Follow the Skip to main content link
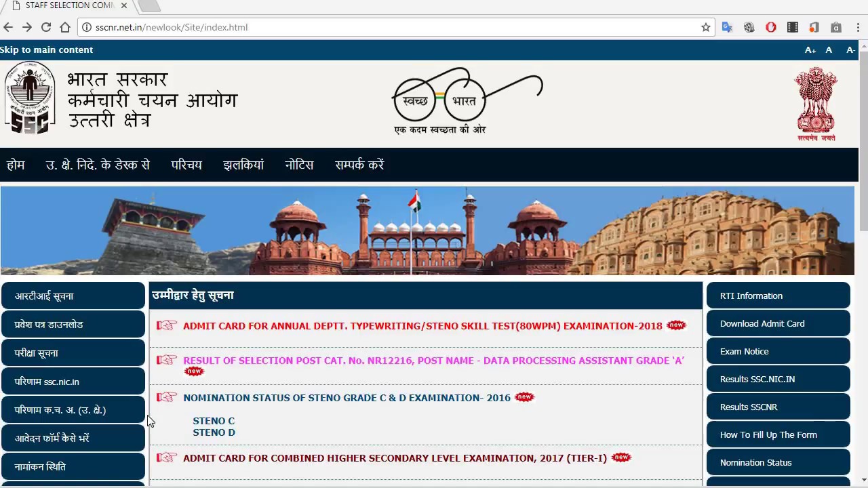This screenshot has width=868, height=488. pos(46,49)
